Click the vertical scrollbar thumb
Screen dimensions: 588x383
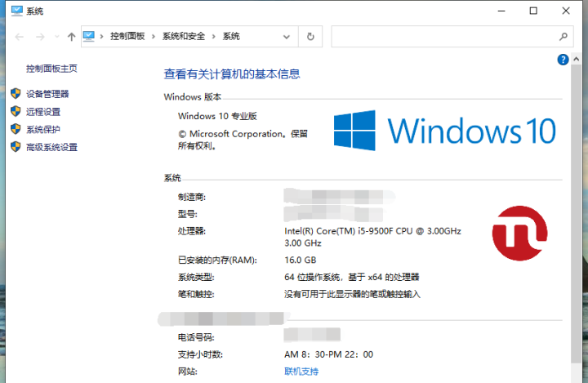(577, 214)
